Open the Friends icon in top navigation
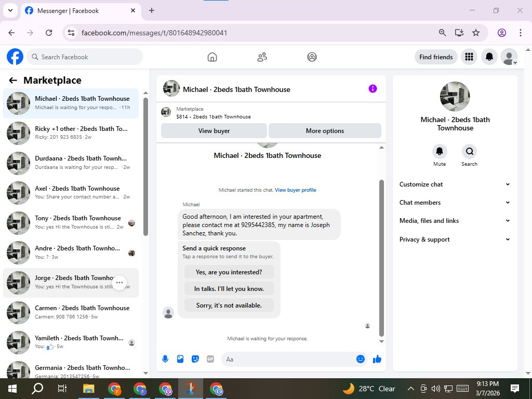This screenshot has height=399, width=532. tap(262, 57)
